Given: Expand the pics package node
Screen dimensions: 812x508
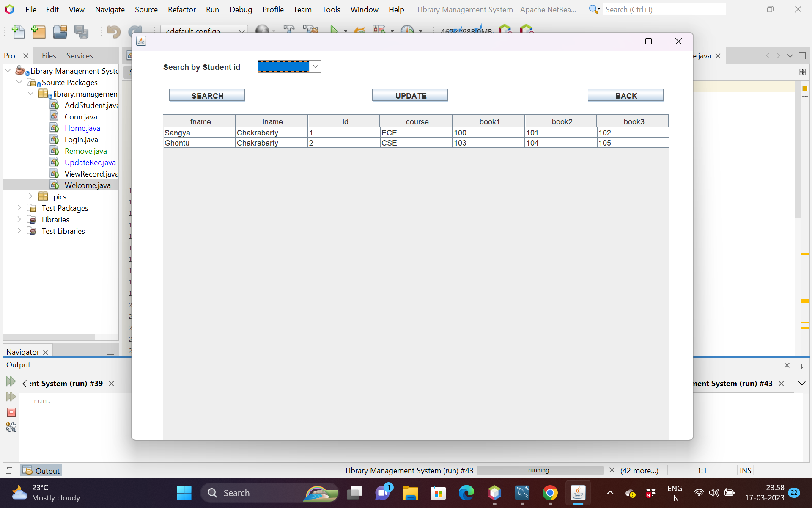Looking at the screenshot, I should (30, 196).
